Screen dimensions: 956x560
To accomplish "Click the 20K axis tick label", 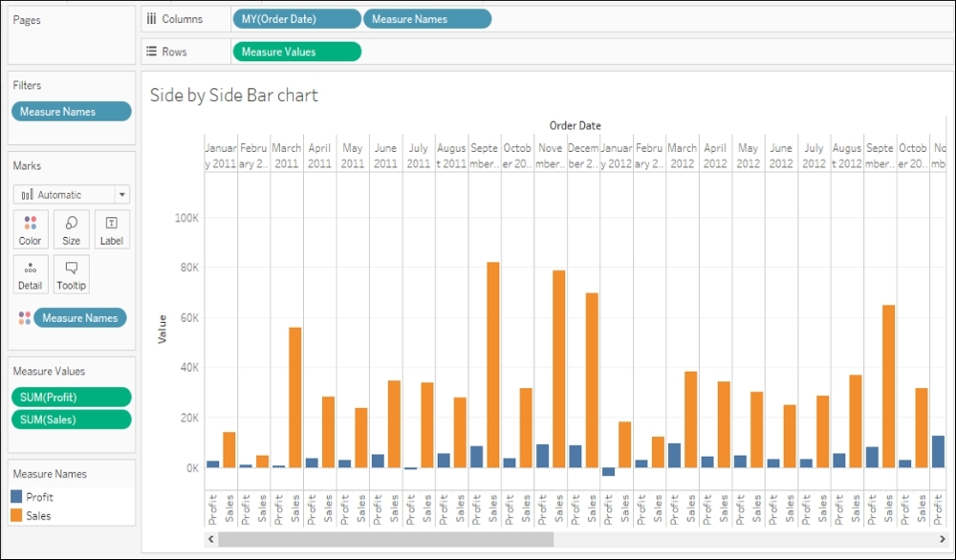I will coord(189,418).
